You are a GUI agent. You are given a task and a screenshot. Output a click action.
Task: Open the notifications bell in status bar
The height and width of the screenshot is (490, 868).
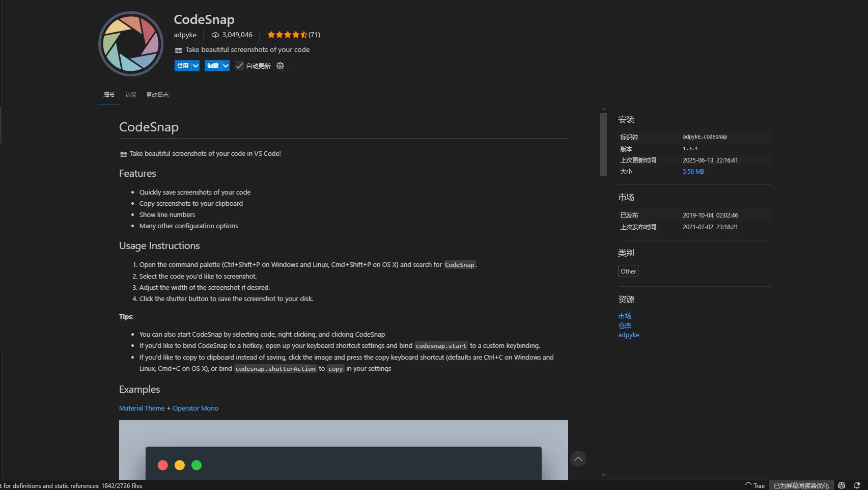point(857,485)
